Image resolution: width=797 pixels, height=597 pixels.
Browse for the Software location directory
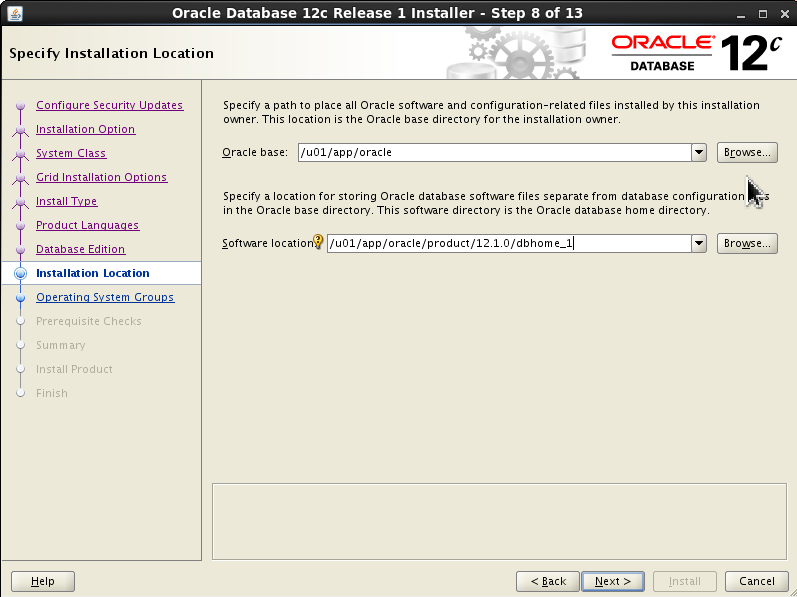[747, 243]
